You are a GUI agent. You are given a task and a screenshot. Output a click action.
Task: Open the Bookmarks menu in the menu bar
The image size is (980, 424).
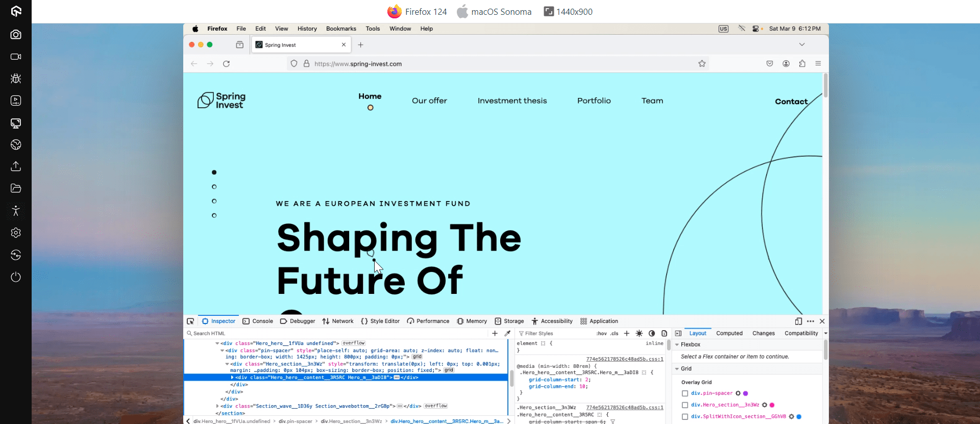pos(341,29)
